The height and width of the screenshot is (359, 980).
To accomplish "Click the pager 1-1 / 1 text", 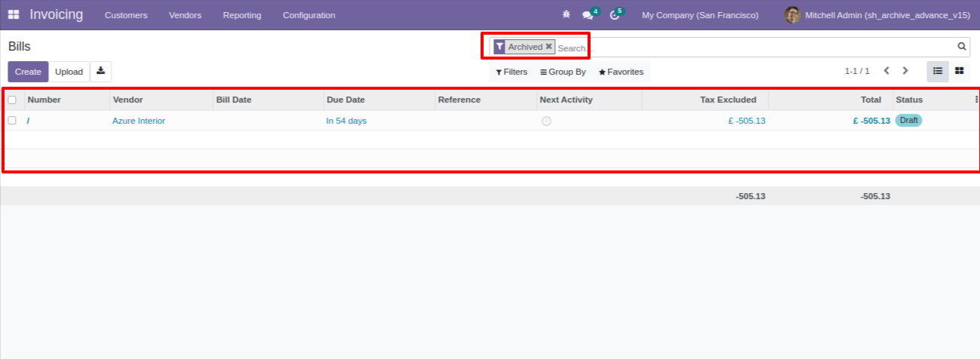I will pyautogui.click(x=857, y=71).
